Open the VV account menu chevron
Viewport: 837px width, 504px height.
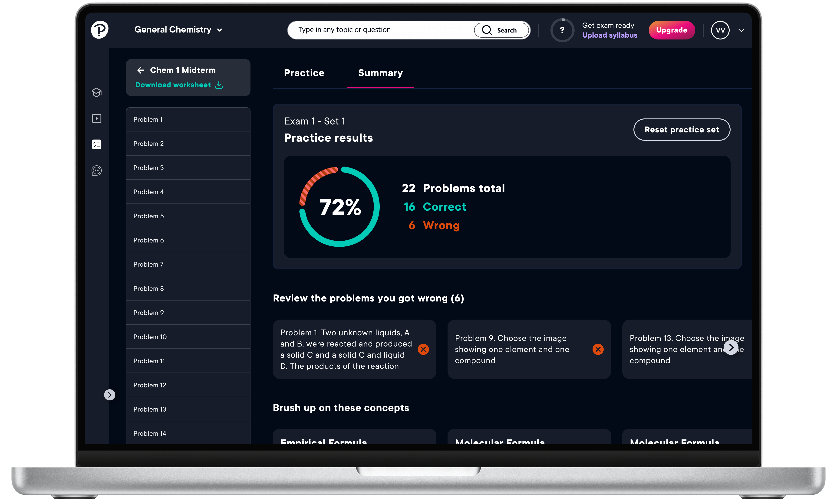(741, 30)
